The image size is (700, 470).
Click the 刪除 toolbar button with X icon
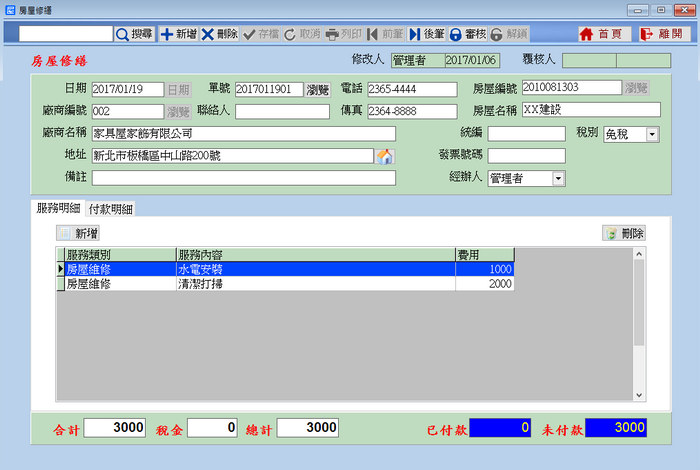[219, 34]
